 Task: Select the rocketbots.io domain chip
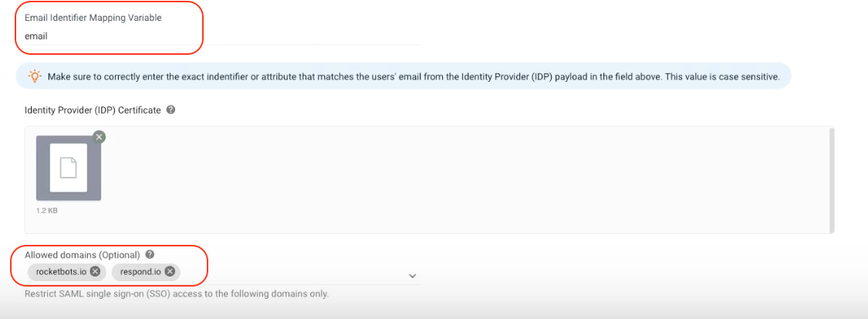pyautogui.click(x=61, y=271)
